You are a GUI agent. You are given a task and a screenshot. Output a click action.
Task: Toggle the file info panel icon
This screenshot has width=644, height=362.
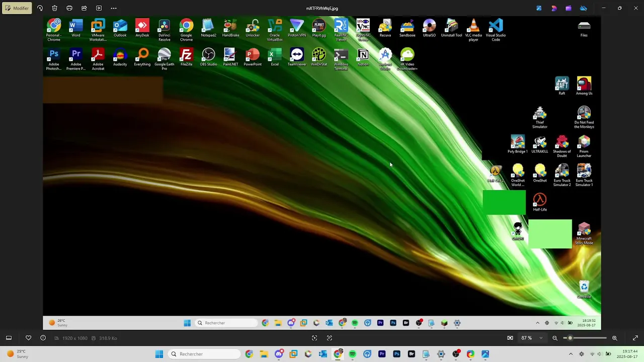click(x=43, y=338)
